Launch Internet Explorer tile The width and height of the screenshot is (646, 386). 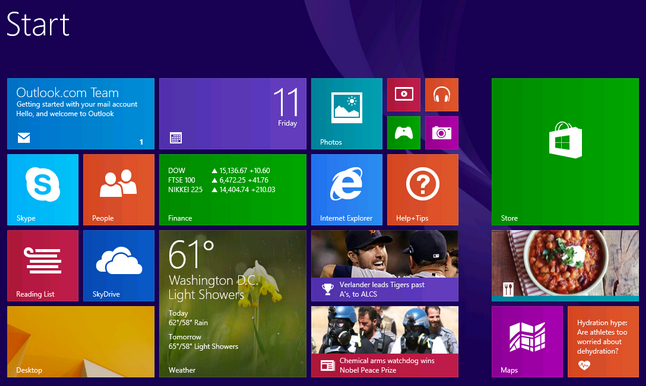point(346,189)
